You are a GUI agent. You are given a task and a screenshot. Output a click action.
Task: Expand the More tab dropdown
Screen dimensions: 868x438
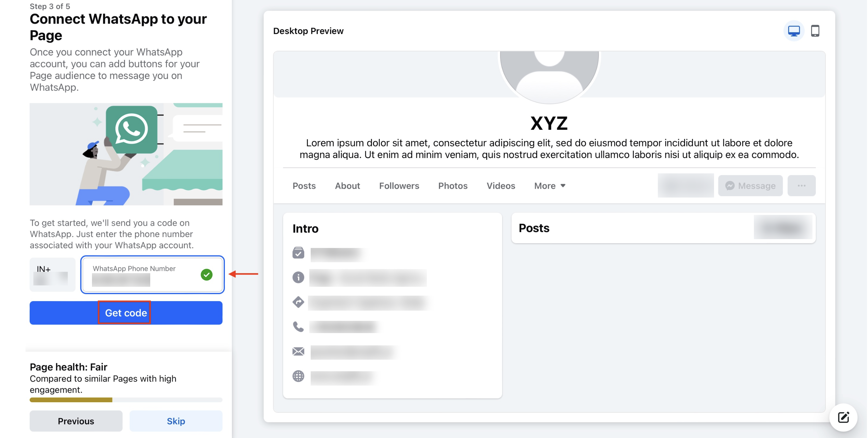coord(550,186)
